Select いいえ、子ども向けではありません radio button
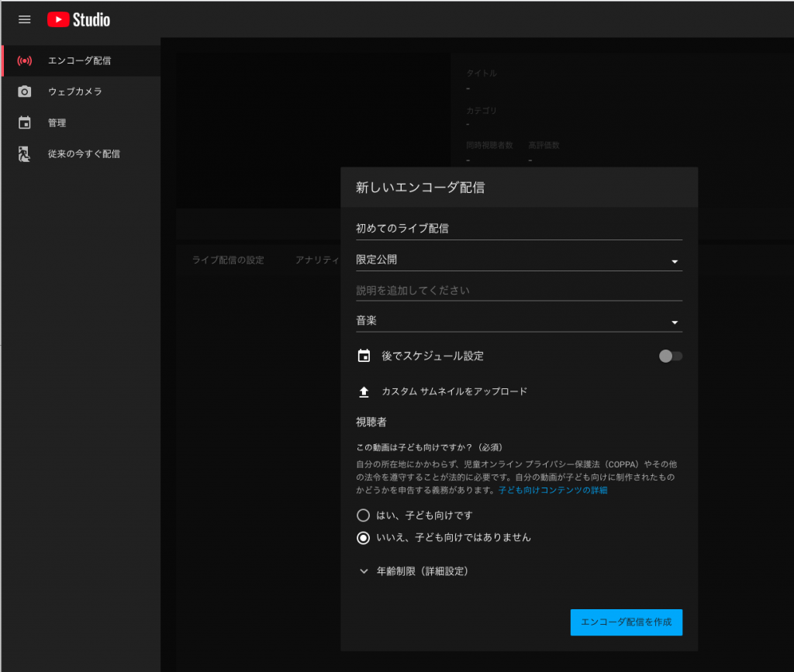Image resolution: width=794 pixels, height=672 pixels. tap(363, 537)
